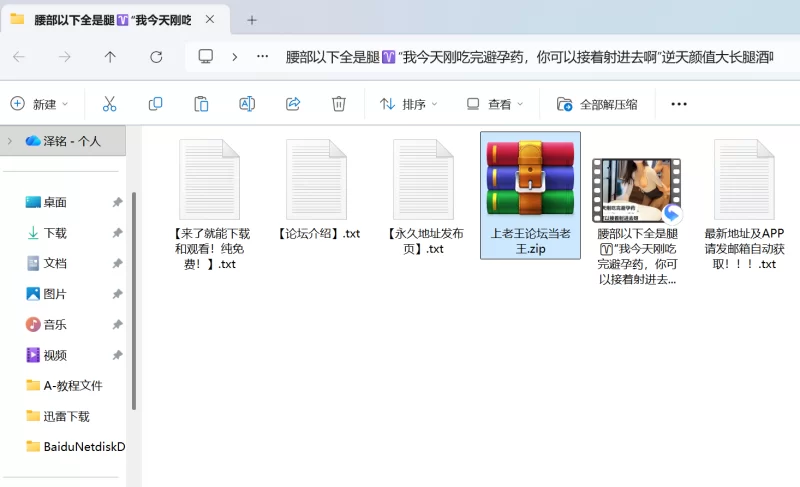The width and height of the screenshot is (800, 487).
Task: Click the pin icon next to 文档
Action: pos(117,263)
